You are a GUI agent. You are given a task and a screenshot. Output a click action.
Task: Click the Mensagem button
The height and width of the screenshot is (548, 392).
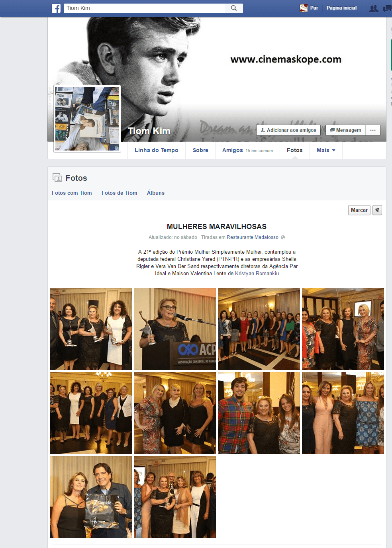coord(345,130)
